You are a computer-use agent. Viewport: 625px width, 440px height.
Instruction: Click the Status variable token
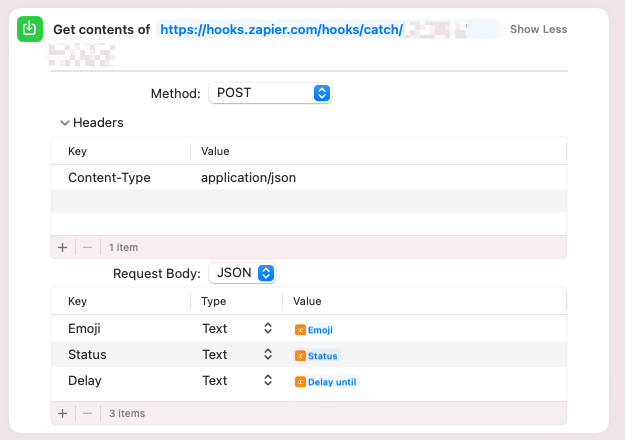(x=316, y=356)
